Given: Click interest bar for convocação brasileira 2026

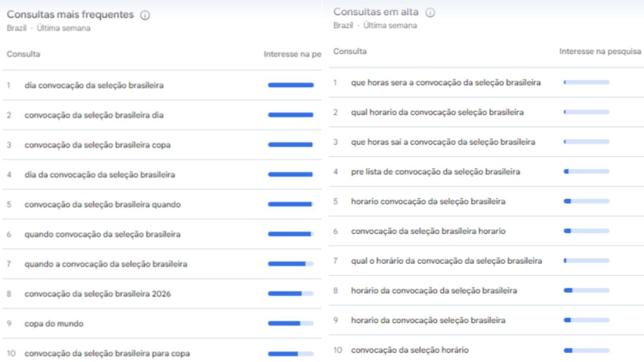Looking at the screenshot, I should point(291,294).
